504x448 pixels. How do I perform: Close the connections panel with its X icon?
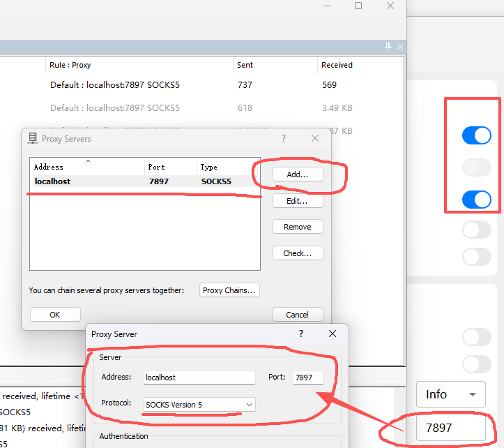[400, 47]
